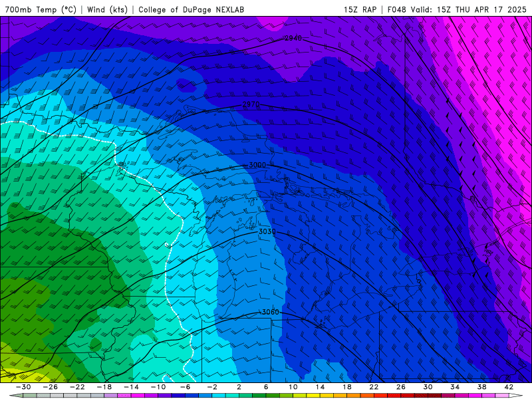Image resolution: width=532 pixels, height=399 pixels.
Task: Click the 42 value on the color scale
Action: (509, 387)
